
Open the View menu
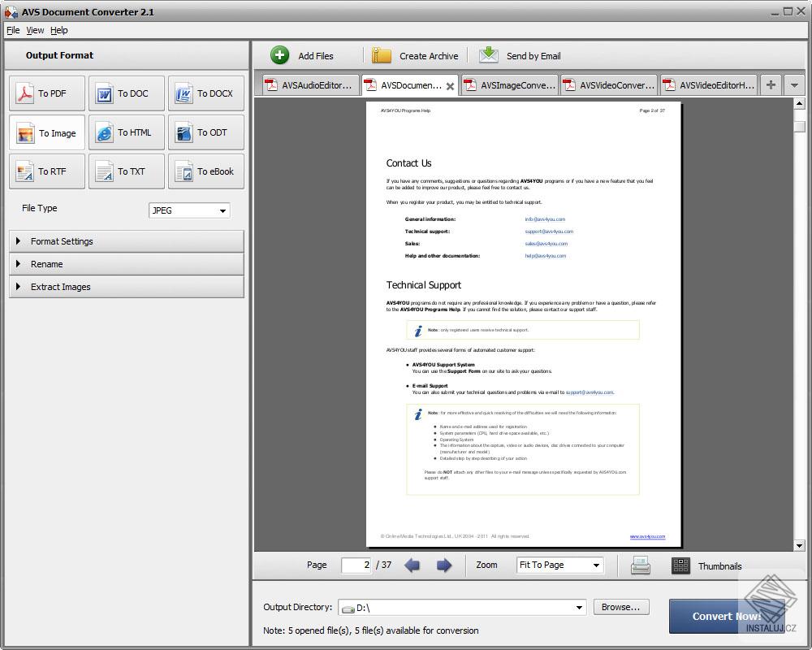pos(35,30)
